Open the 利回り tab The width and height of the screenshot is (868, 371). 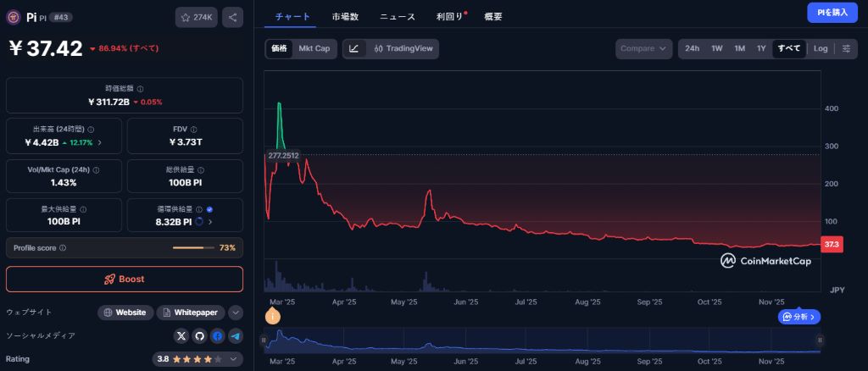click(x=449, y=17)
